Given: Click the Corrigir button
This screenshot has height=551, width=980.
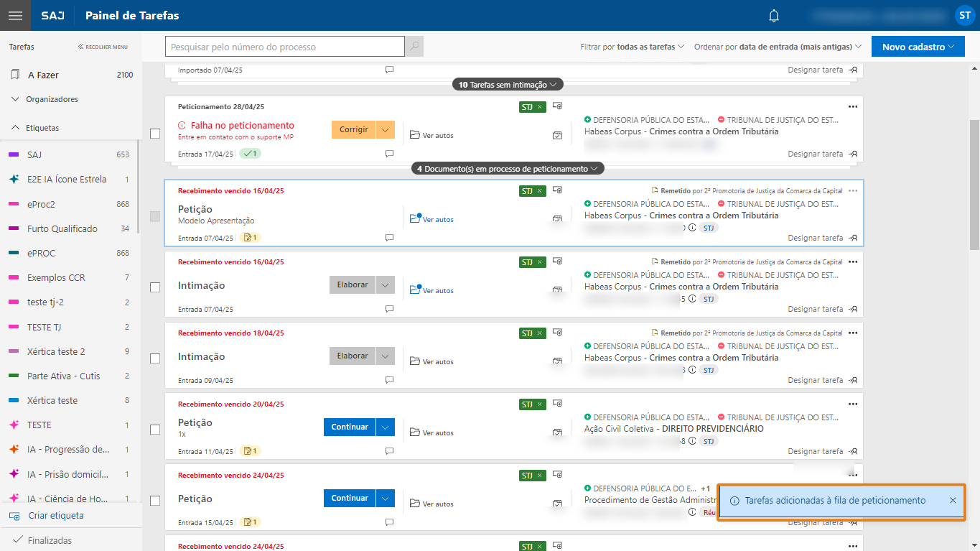Looking at the screenshot, I should coord(353,130).
